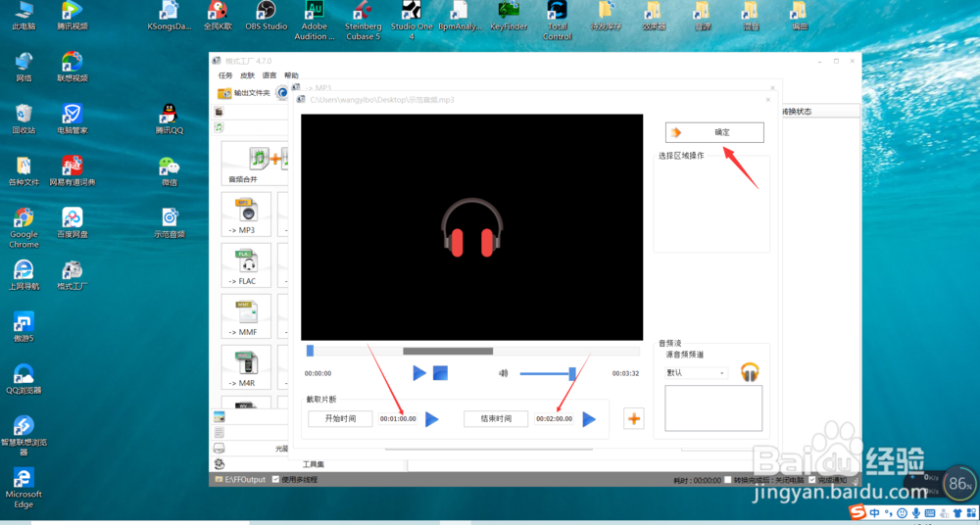The height and width of the screenshot is (525, 980).
Task: Open the 默认 audio channel dropdown
Action: [696, 373]
